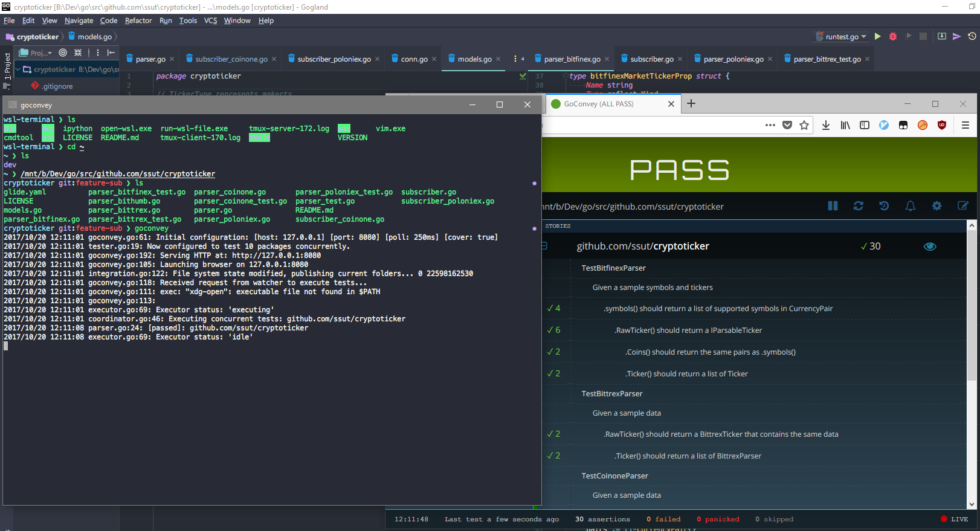Hide the Project tool window

pos(111,53)
